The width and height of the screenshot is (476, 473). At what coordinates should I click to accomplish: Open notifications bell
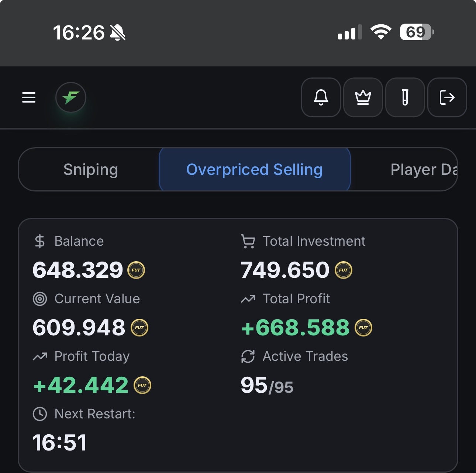click(321, 97)
